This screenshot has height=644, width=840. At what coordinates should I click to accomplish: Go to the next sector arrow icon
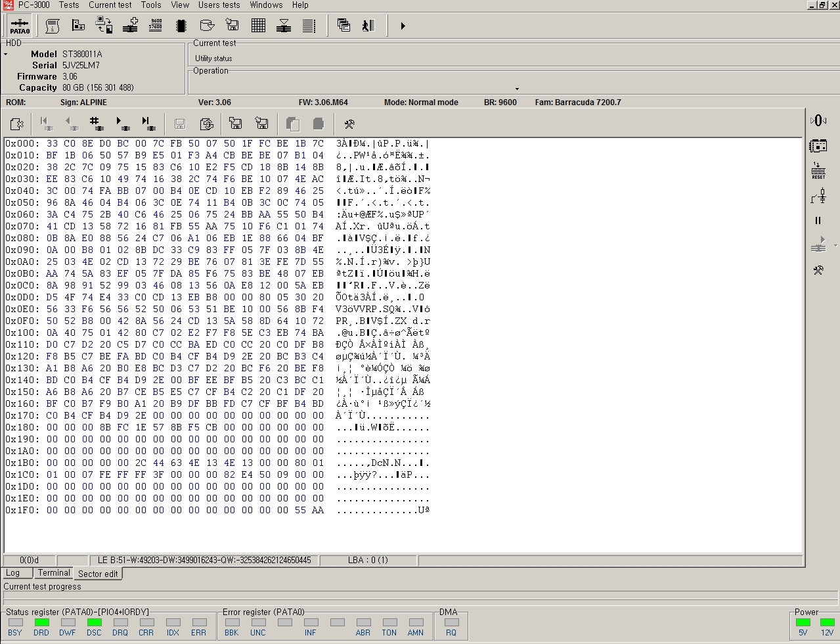(x=122, y=124)
